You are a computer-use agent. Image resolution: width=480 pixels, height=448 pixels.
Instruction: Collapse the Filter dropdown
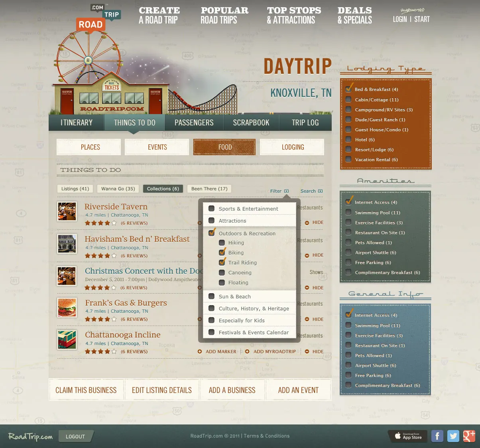coord(279,191)
